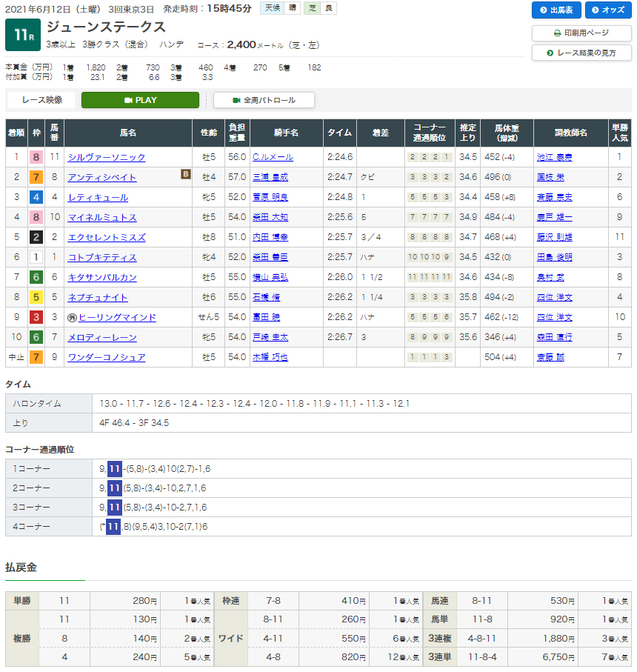
Task: Watch the 全周パトロール patrol video
Action: (x=264, y=100)
